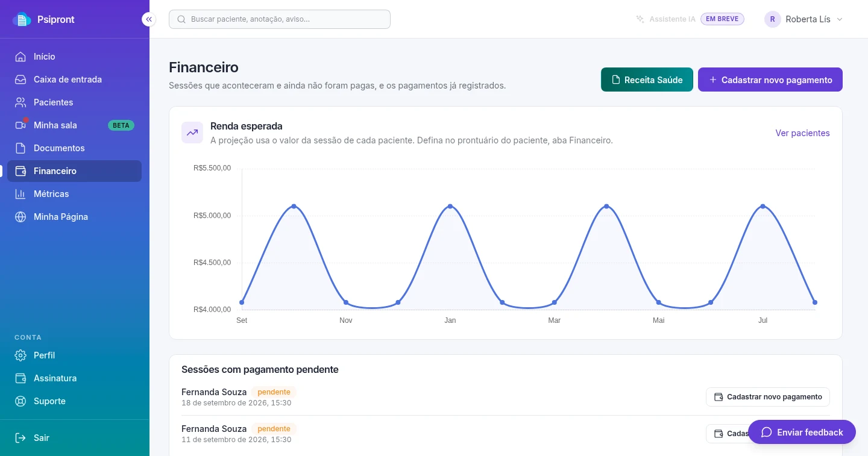Screen dimensions: 868x456
Task: Open Documentos via file icon
Action: 20,148
